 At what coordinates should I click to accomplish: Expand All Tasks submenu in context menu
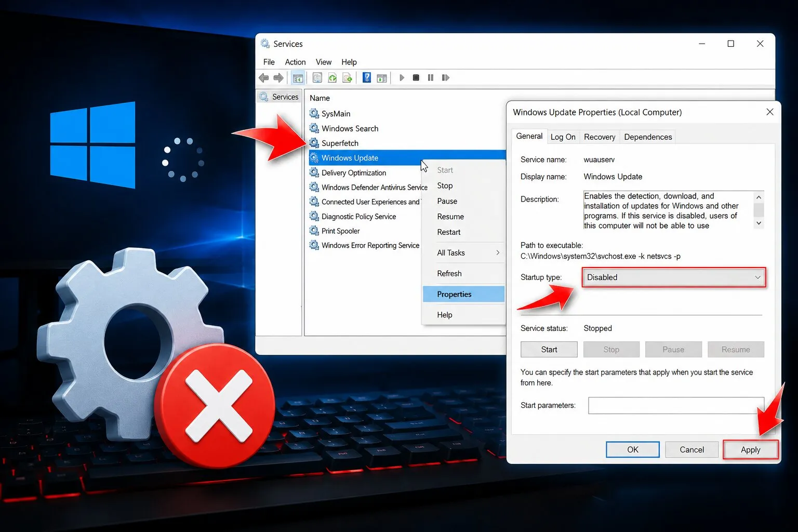[x=463, y=252]
